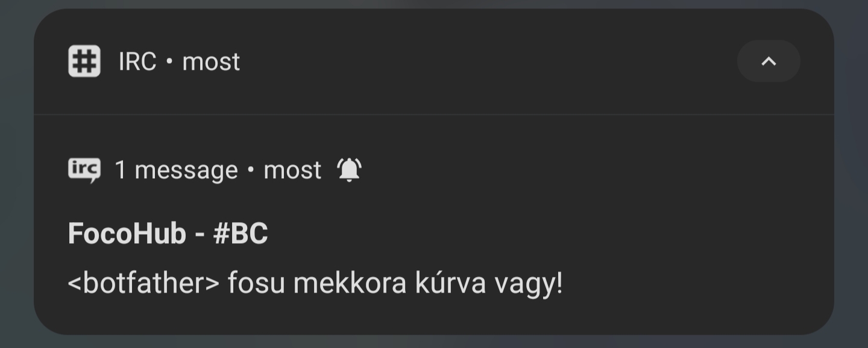Select the IRC app name label
The image size is (868, 348).
(137, 61)
